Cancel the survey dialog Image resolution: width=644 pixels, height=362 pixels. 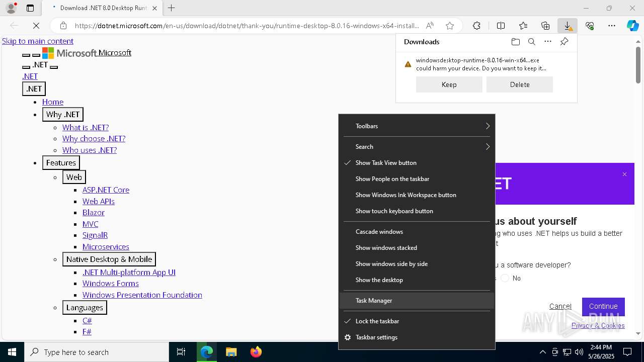(560, 306)
